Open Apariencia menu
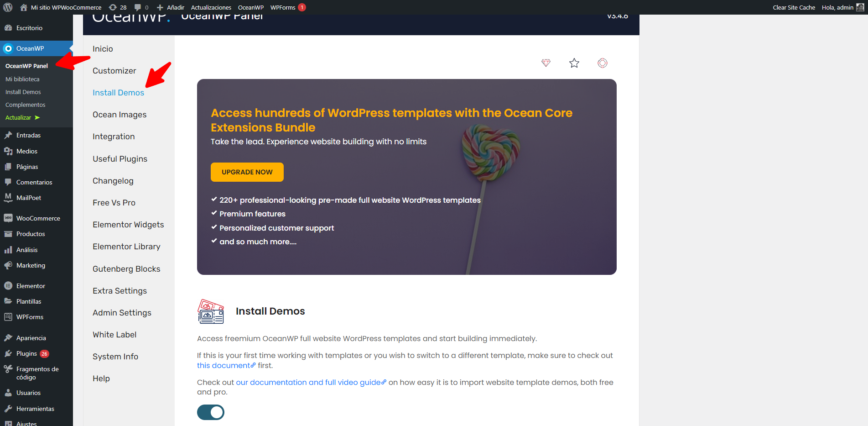This screenshot has width=868, height=426. (x=31, y=338)
